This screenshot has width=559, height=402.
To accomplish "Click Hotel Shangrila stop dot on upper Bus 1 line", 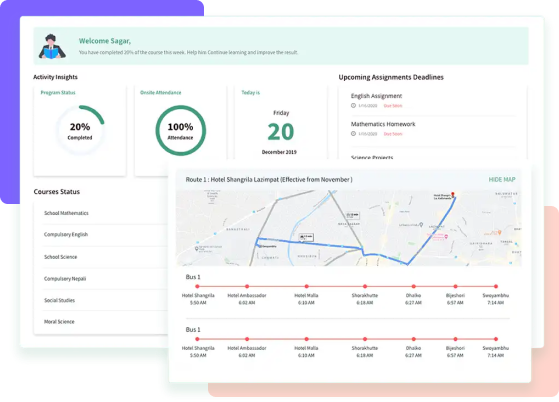I will [198, 287].
